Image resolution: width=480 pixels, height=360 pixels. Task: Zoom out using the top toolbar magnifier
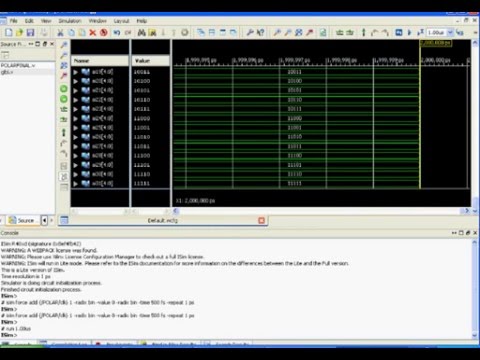[288, 32]
